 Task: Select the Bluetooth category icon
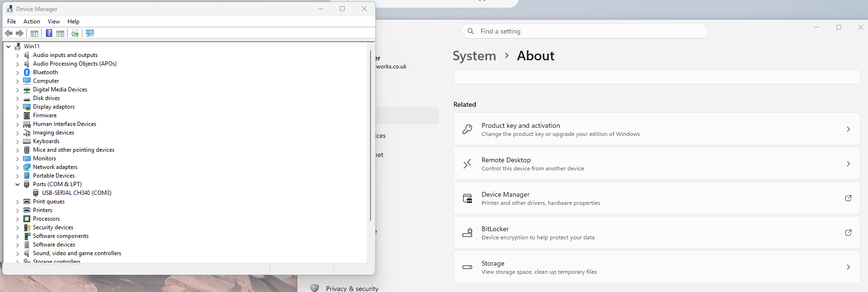[x=27, y=72]
